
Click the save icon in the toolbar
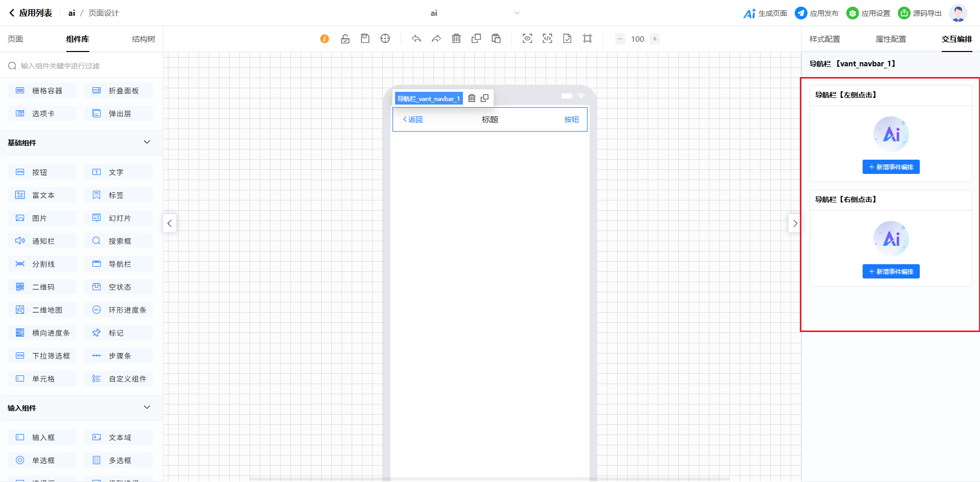pos(365,39)
